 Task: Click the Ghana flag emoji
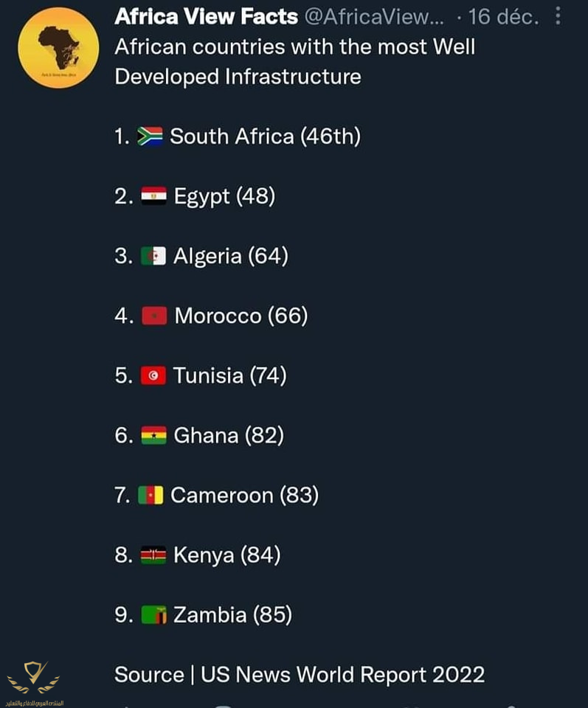point(153,435)
